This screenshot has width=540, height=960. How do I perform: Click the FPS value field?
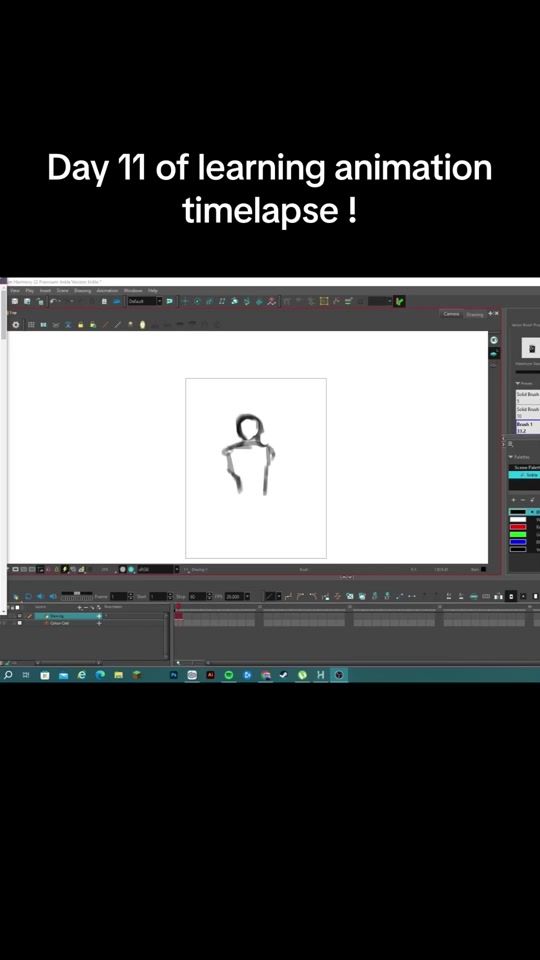tap(234, 596)
